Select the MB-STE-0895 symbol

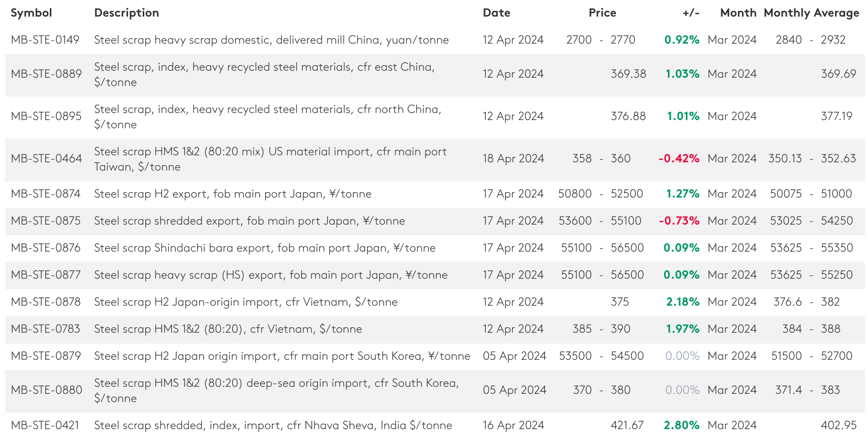[46, 116]
